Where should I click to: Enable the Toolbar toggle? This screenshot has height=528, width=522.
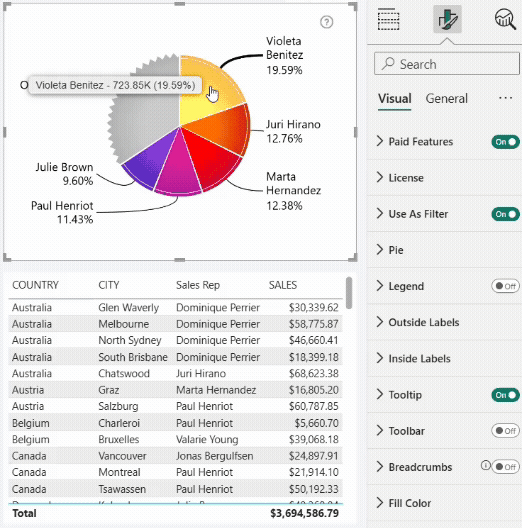[505, 431]
